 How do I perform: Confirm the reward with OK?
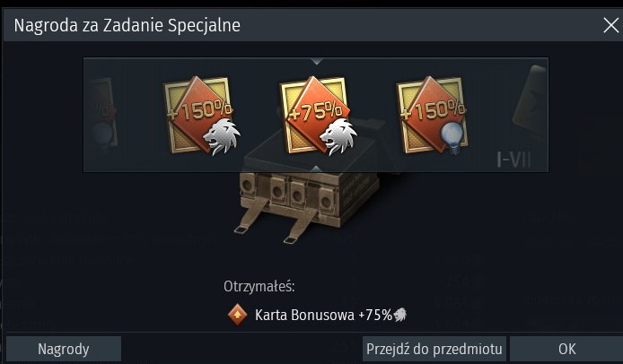tap(566, 349)
